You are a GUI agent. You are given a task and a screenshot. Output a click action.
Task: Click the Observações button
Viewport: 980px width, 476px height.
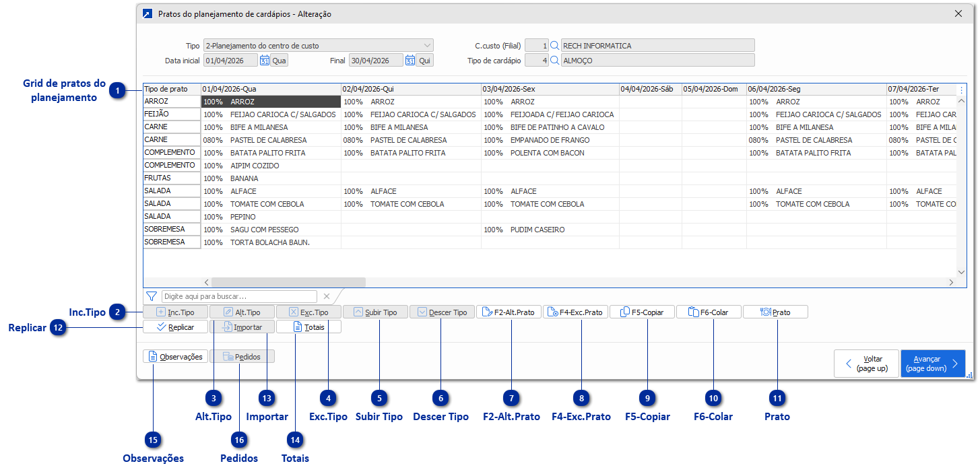[175, 357]
